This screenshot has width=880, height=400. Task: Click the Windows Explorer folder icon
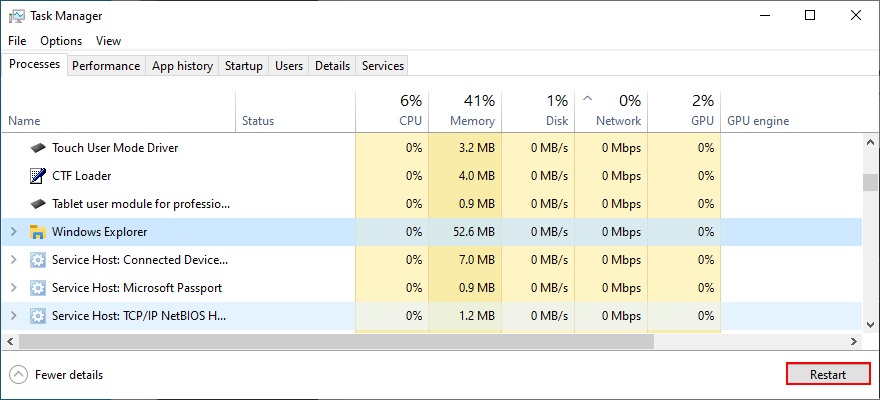click(38, 232)
